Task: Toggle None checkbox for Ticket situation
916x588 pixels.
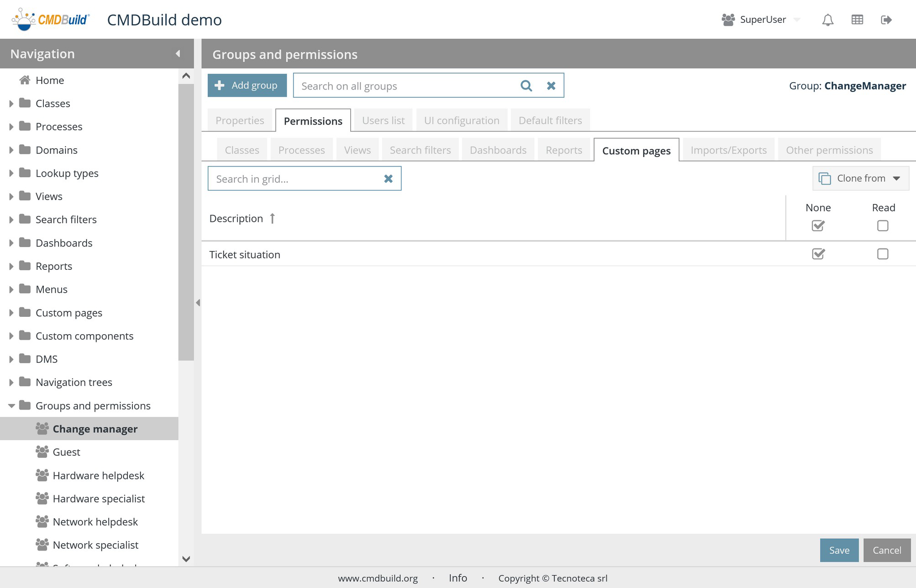Action: (x=818, y=254)
